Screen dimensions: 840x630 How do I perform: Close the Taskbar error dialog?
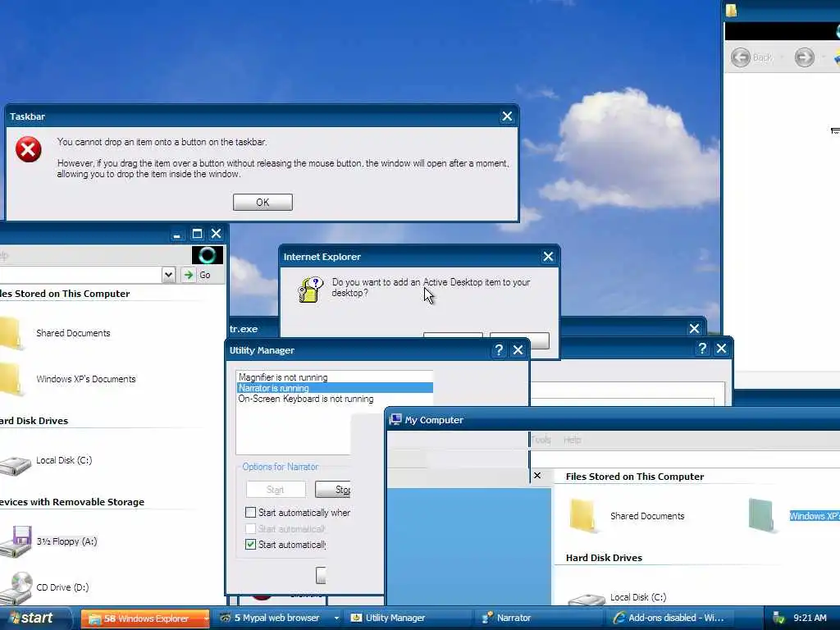point(507,116)
